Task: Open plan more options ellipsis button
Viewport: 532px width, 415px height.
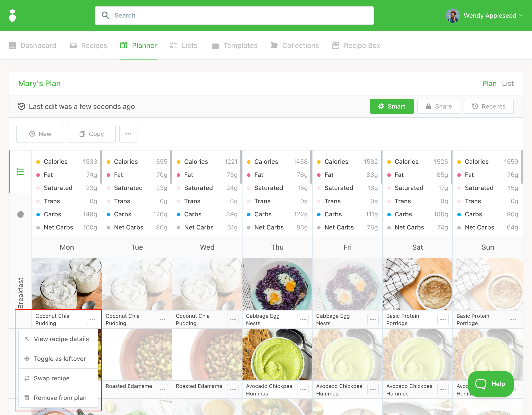Action: tap(128, 134)
